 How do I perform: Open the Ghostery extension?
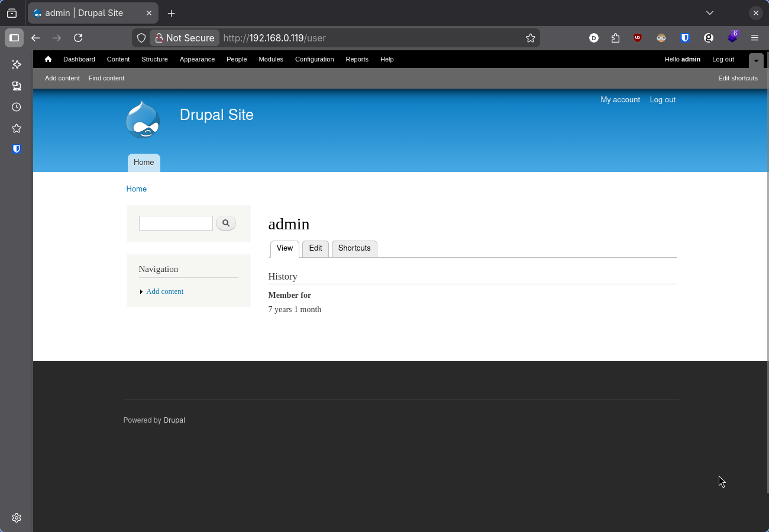[x=708, y=37]
